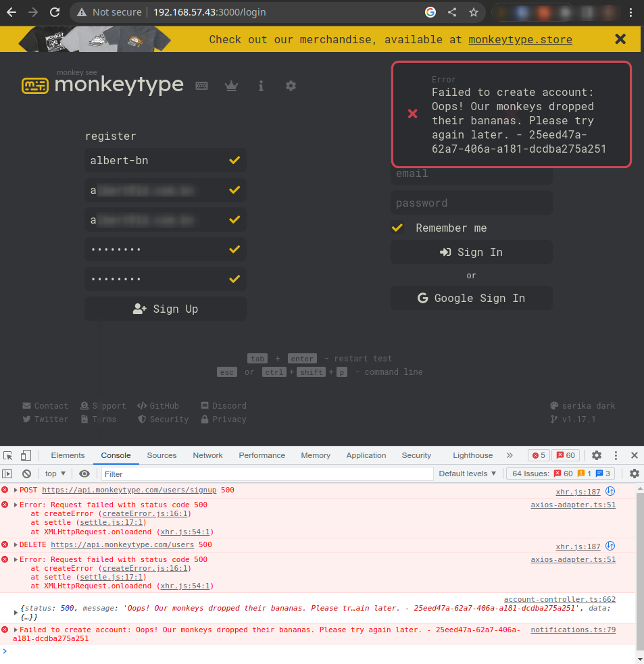644x664 pixels.
Task: Open Chrome three-dot menu
Action: (x=631, y=12)
